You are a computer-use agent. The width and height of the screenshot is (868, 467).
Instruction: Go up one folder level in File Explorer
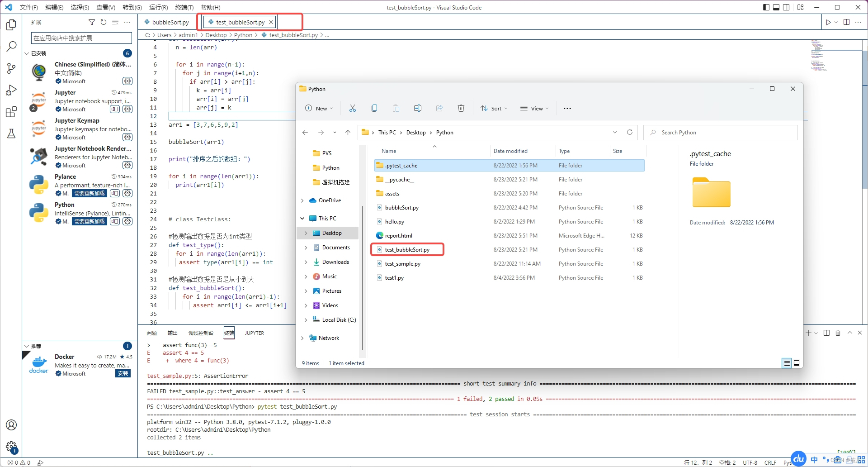coord(348,133)
